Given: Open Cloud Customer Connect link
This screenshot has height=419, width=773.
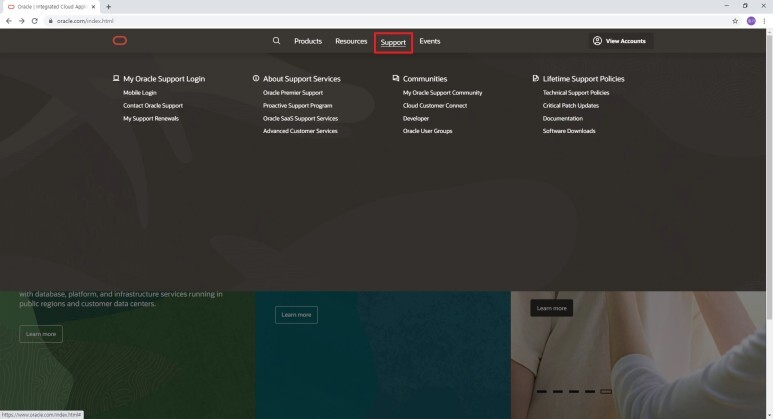Looking at the screenshot, I should click(x=435, y=105).
